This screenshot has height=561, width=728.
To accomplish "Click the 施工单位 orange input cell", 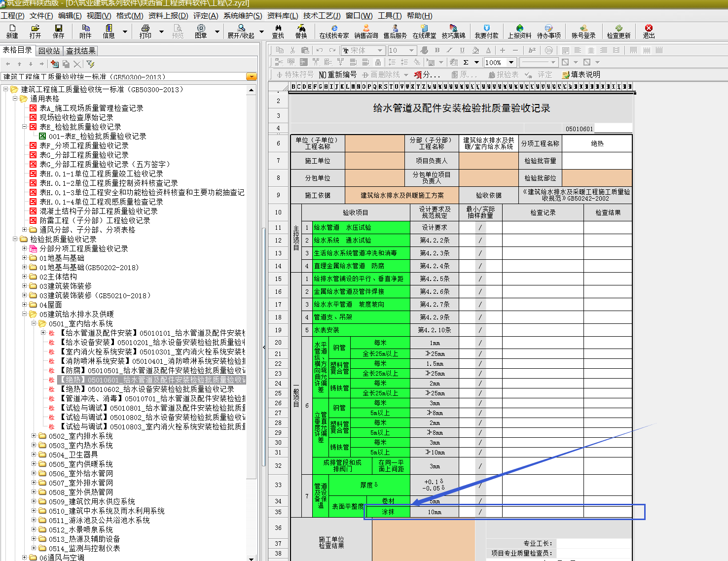I will 375,161.
